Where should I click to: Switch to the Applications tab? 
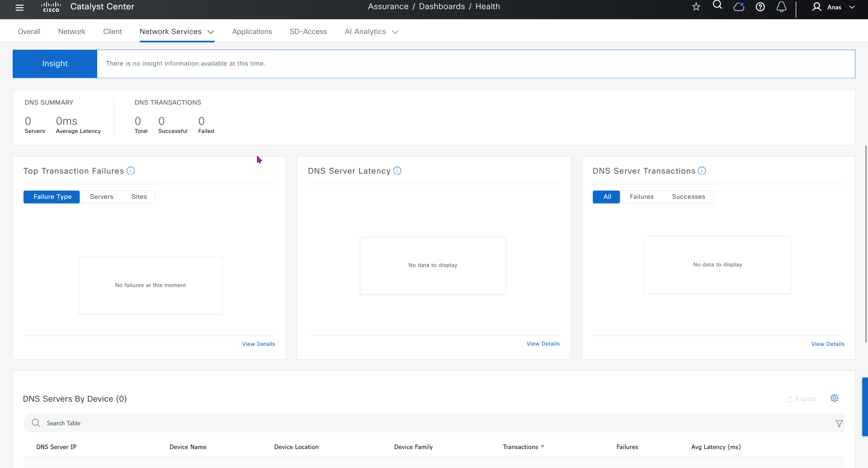click(252, 32)
